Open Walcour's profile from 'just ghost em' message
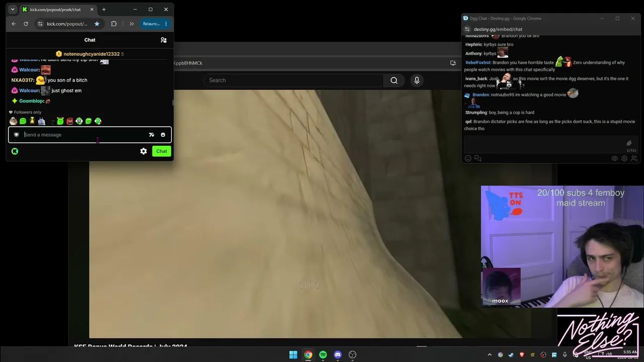Image resolution: width=644 pixels, height=362 pixels. click(x=29, y=90)
